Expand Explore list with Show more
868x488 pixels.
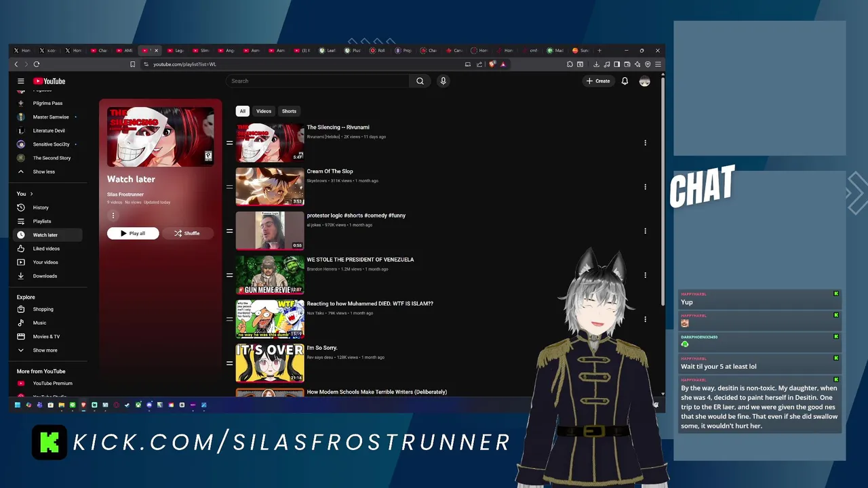point(45,350)
